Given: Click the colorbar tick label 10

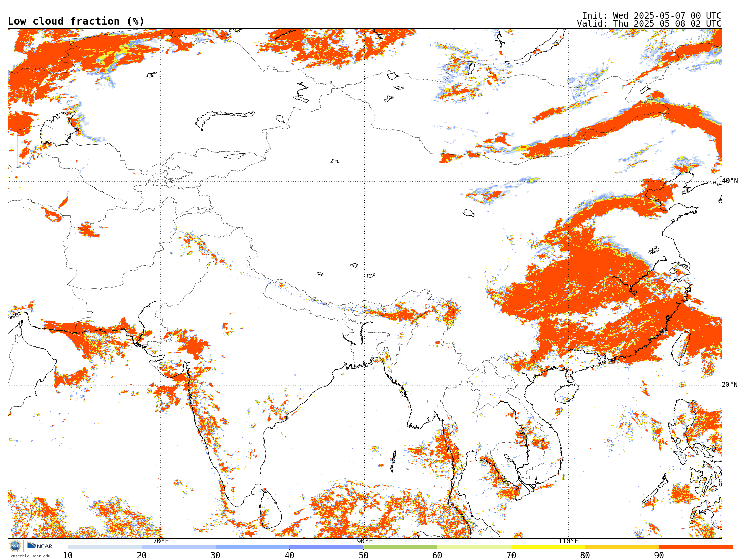Looking at the screenshot, I should coord(68,556).
